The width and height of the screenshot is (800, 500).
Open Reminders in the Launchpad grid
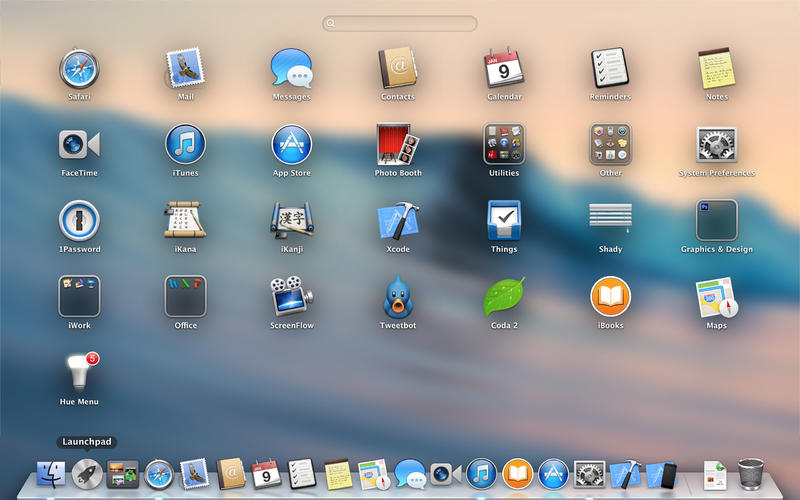point(610,68)
